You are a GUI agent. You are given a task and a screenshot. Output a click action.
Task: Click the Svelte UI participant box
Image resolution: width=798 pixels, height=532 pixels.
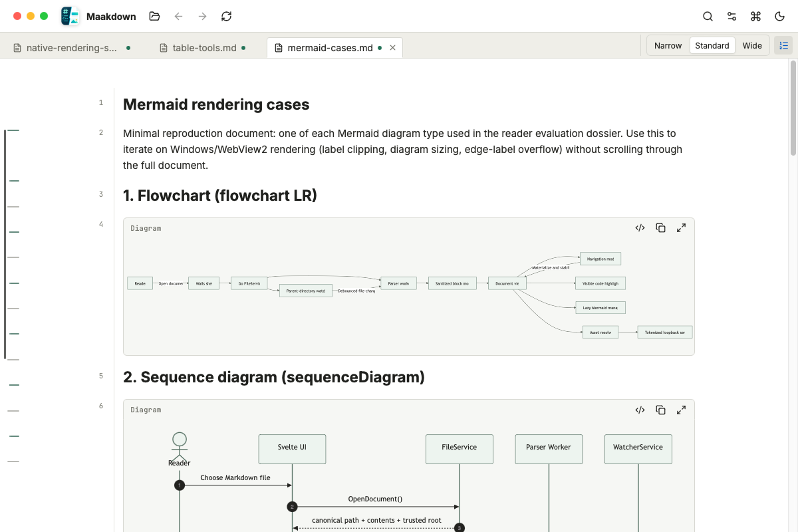click(x=293, y=449)
